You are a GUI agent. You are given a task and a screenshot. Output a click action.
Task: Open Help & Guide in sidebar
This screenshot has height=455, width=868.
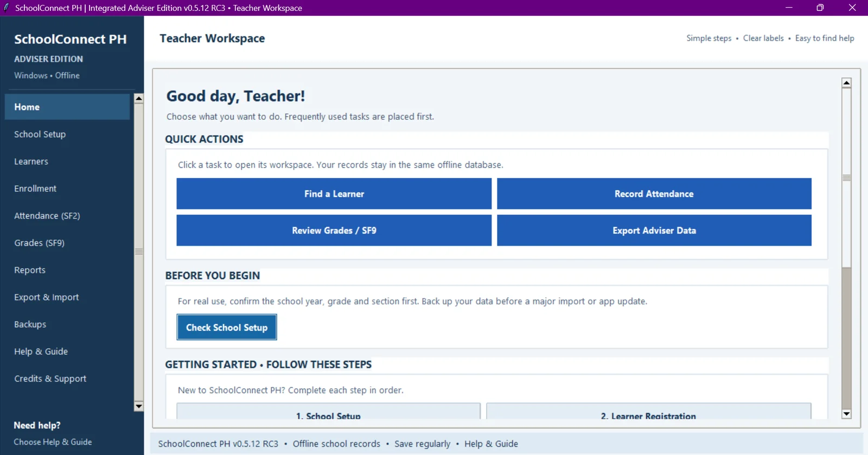67,351
